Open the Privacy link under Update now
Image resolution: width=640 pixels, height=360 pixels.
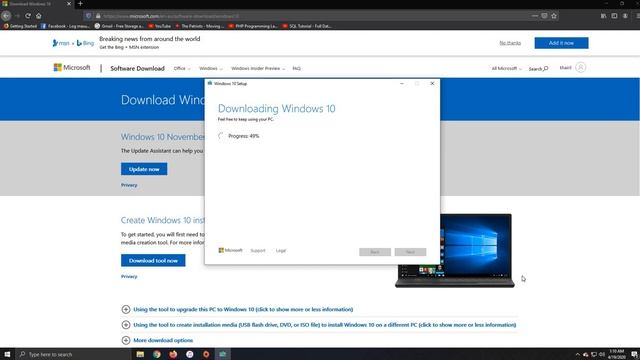pos(129,185)
